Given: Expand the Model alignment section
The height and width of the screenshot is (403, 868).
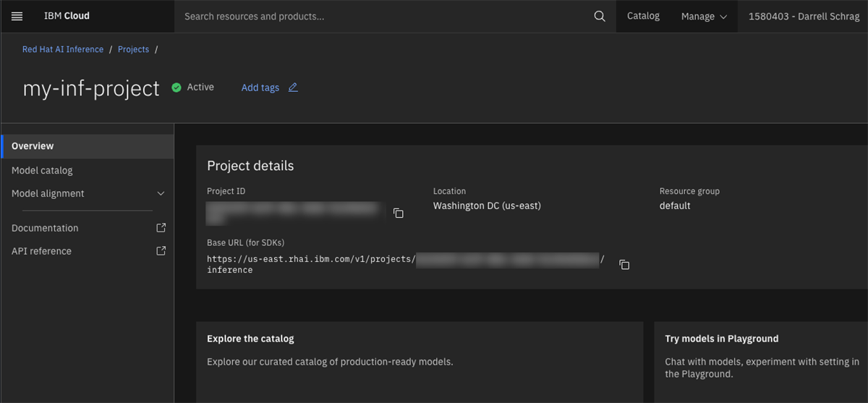Looking at the screenshot, I should (87, 194).
